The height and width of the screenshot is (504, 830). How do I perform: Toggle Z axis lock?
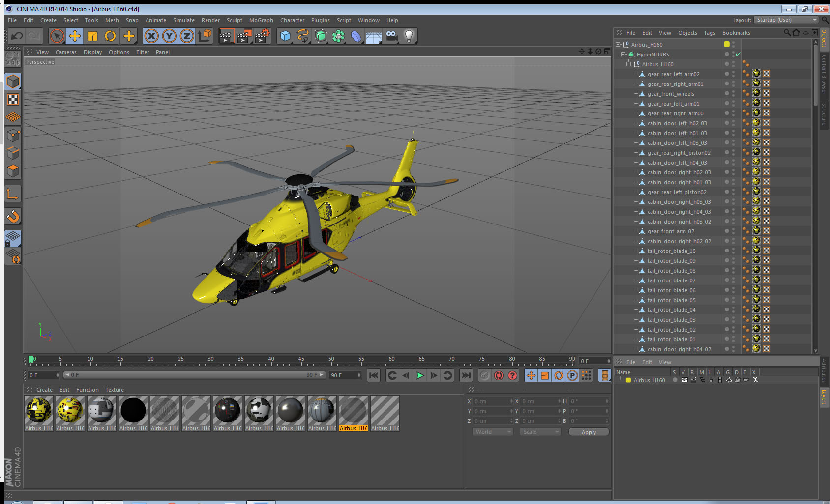pyautogui.click(x=187, y=36)
